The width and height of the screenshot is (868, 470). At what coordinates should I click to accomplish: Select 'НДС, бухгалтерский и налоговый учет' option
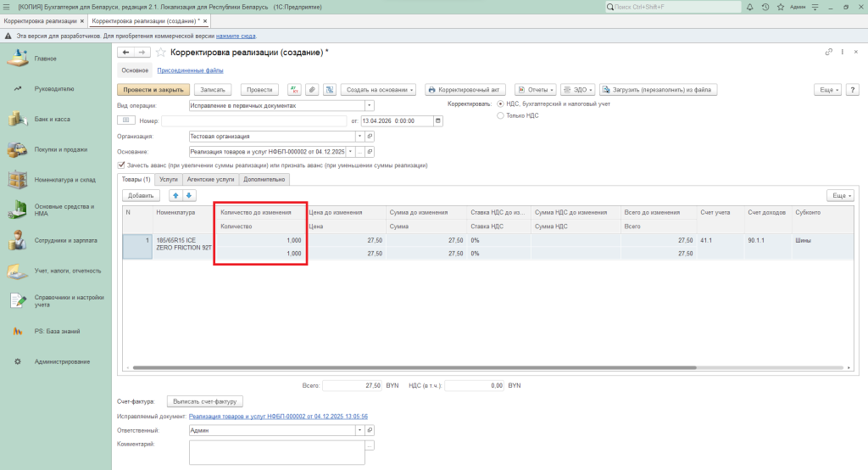pyautogui.click(x=500, y=104)
